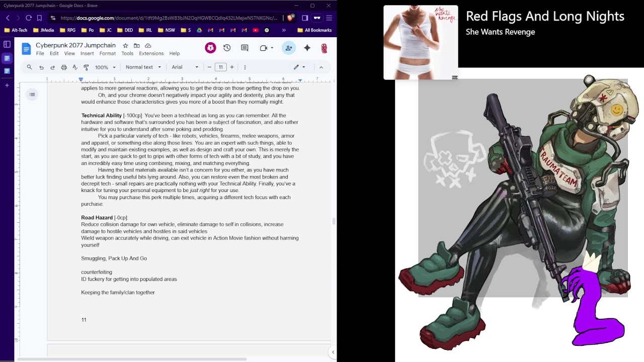Image resolution: width=644 pixels, height=362 pixels.
Task: Collapse the menus with the up chevron
Action: (321, 67)
